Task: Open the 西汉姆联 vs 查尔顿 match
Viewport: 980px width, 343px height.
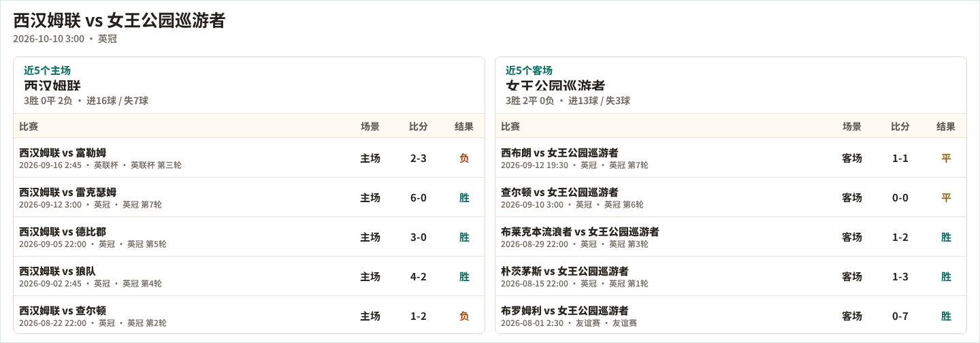Action: coord(249,315)
